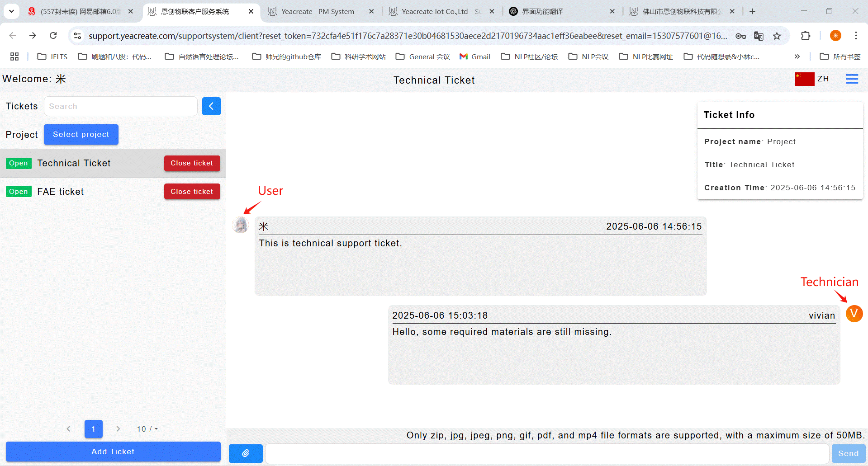868x466 pixels.
Task: Click the Google Translate icon in address bar
Action: [759, 36]
